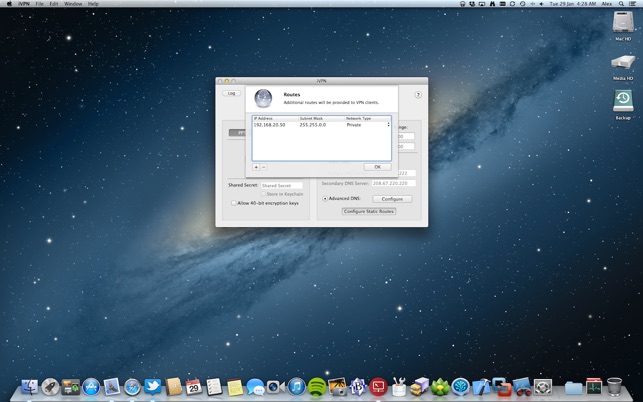Open the help question mark button
Screen dimensions: 643x402
coord(418,95)
